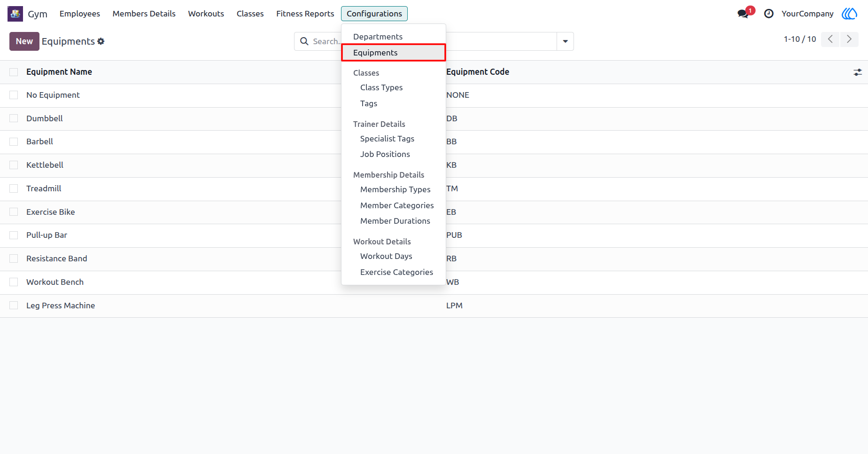Open the Leg Press Machine record
Viewport: 868px width, 454px height.
[61, 305]
